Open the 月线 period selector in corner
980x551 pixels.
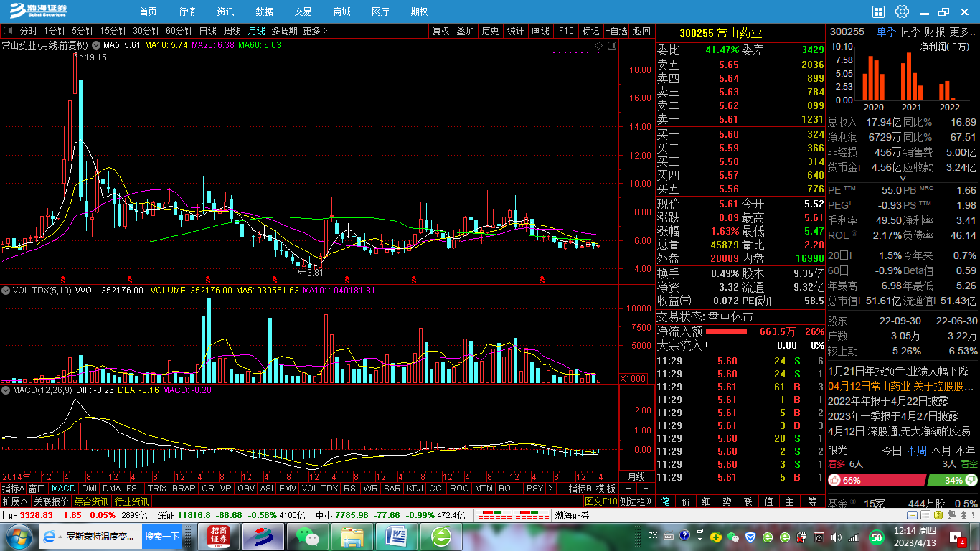[636, 476]
